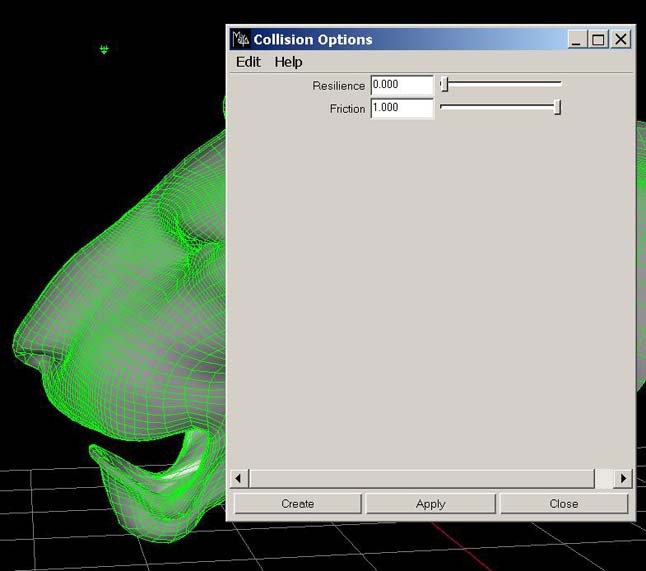Click the scroll left arrow
646x571 pixels.
[238, 478]
